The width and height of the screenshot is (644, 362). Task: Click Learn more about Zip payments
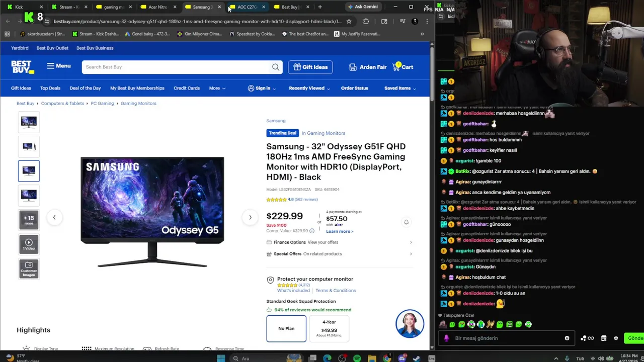[x=340, y=231]
